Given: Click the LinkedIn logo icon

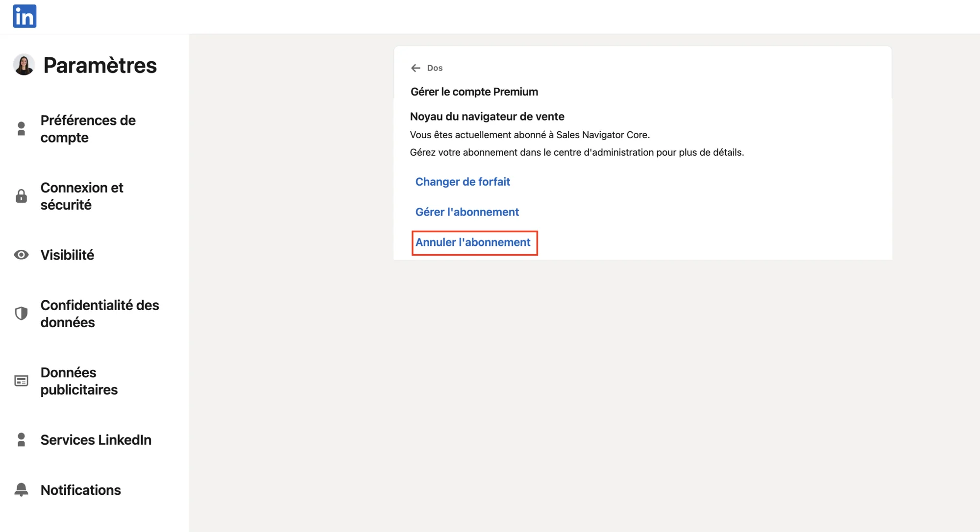Looking at the screenshot, I should pos(24,16).
